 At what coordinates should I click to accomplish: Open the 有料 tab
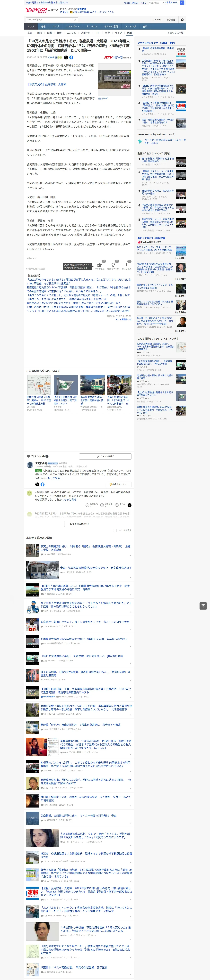145,27
